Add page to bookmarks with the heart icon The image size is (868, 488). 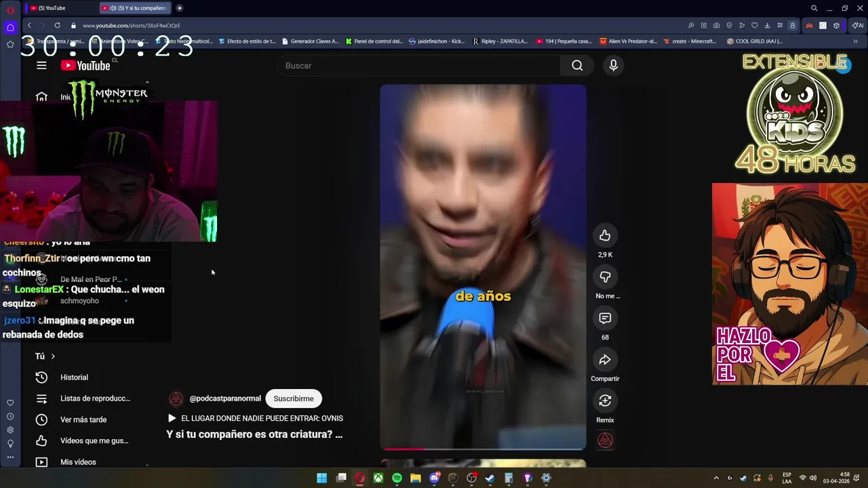point(754,25)
